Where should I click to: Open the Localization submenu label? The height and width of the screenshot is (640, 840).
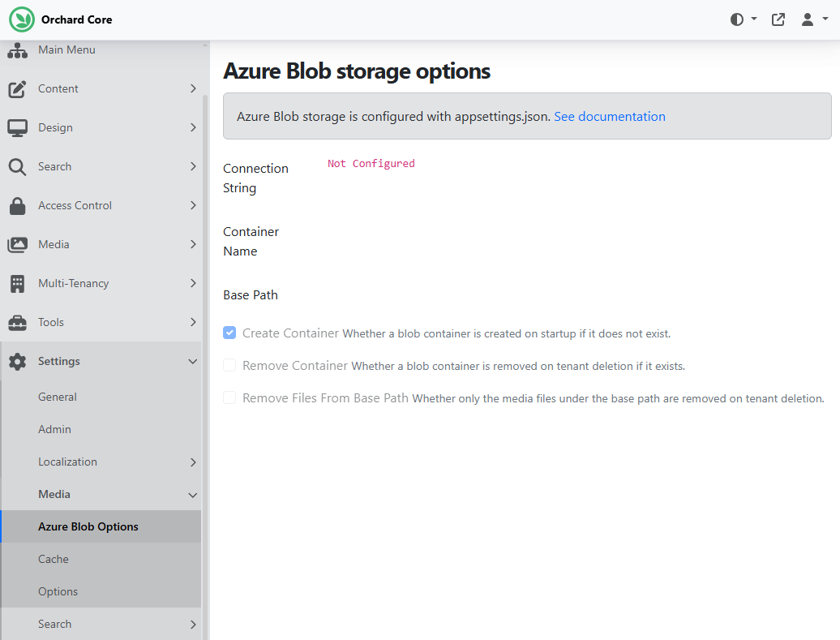pyautogui.click(x=67, y=462)
